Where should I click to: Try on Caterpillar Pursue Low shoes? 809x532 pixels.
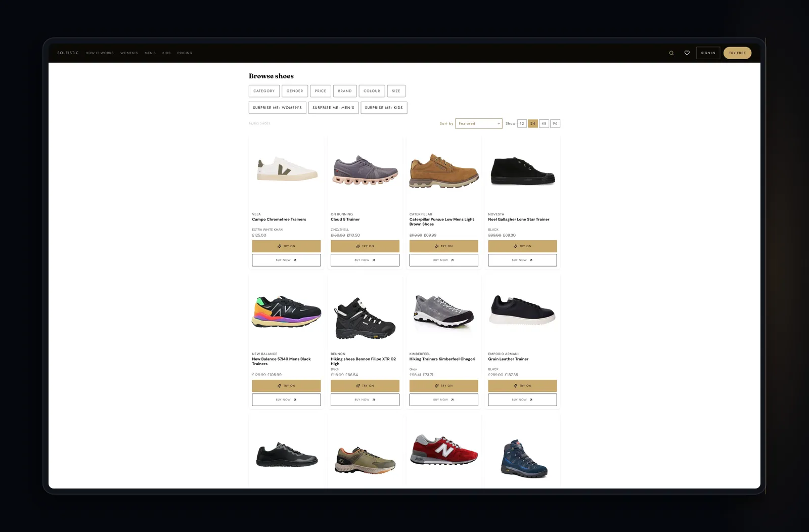443,246
